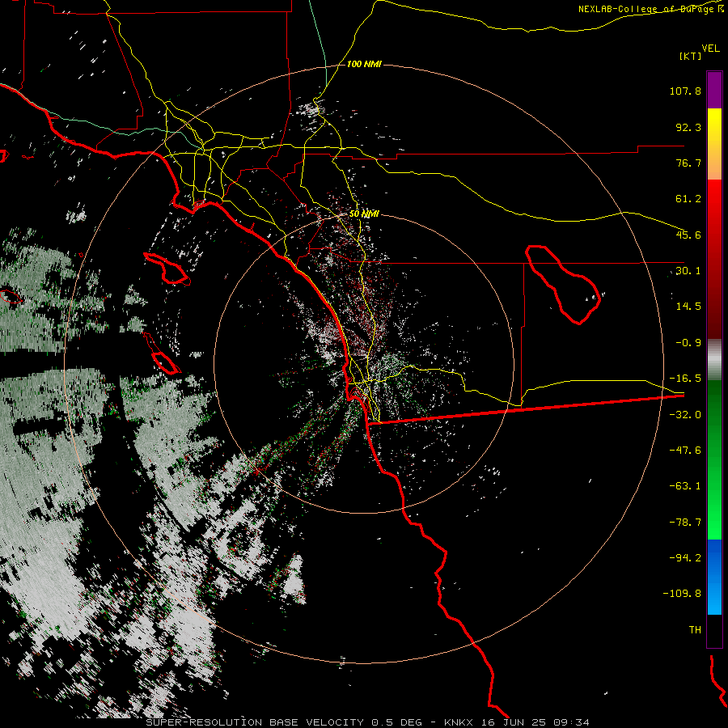Select the 45.6 scale label
Image resolution: width=728 pixels, height=728 pixels.
pos(688,235)
